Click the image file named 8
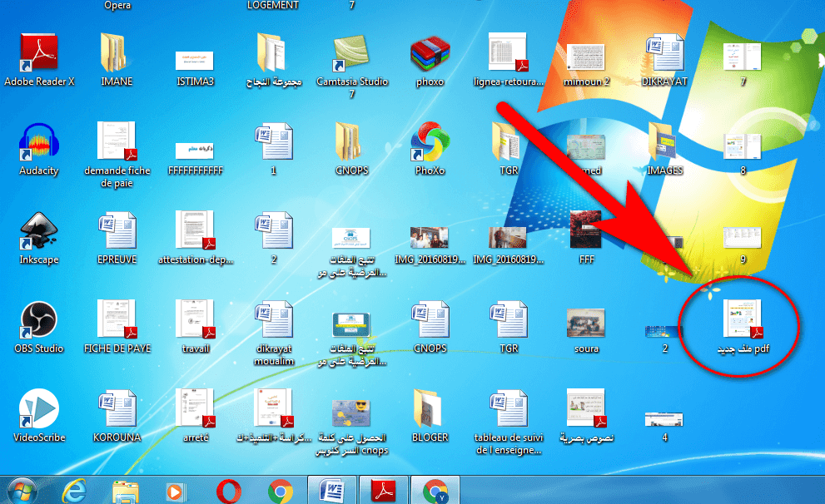The image size is (825, 504). pos(742,146)
